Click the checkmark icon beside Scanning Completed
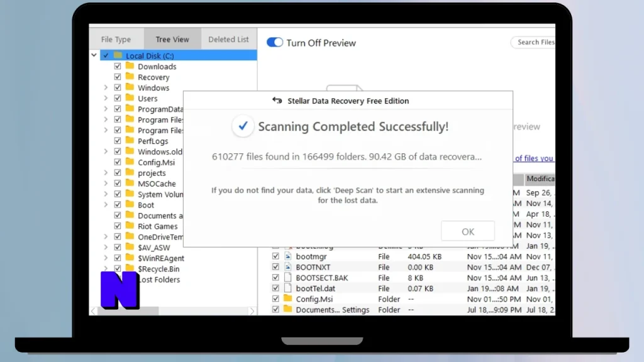Image resolution: width=644 pixels, height=362 pixels. [x=243, y=126]
